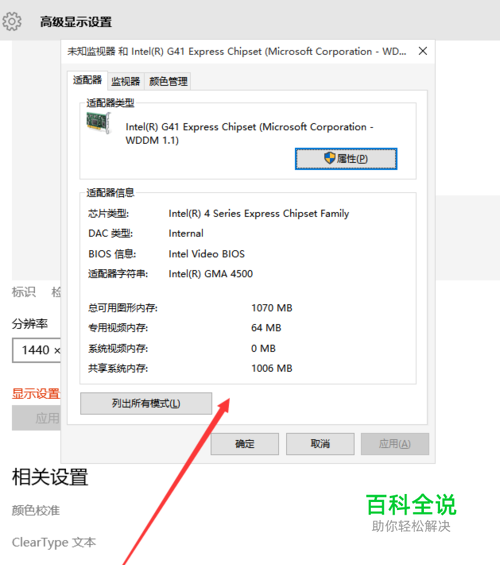Open the resolution 1440 dropdown
Image resolution: width=500 pixels, height=565 pixels.
point(36,350)
